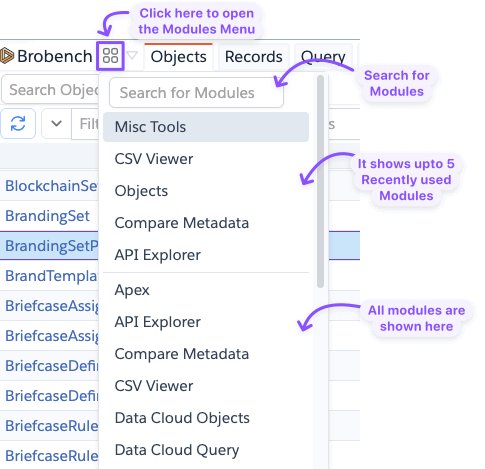Click the blue refresh icon button
This screenshot has height=469, width=485.
pyautogui.click(x=18, y=124)
